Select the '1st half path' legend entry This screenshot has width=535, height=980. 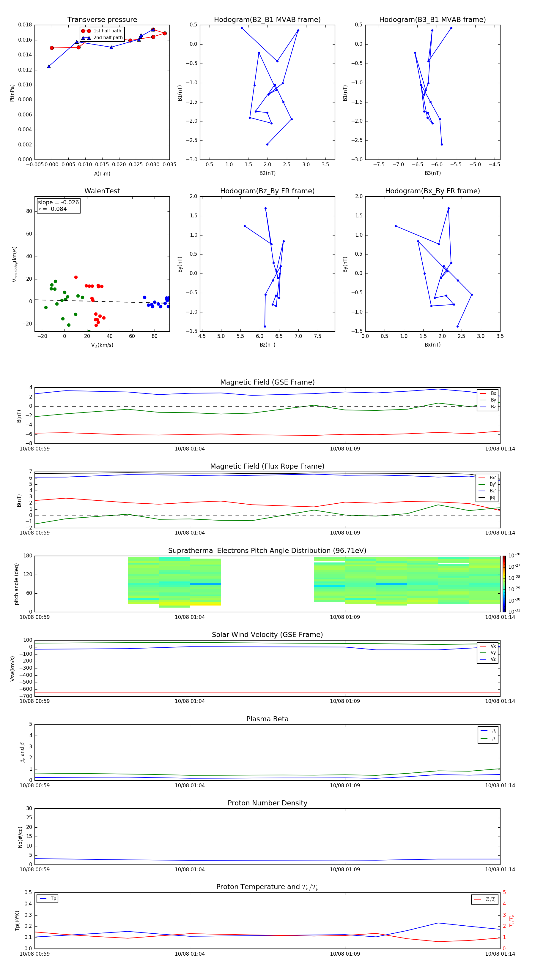[102, 31]
